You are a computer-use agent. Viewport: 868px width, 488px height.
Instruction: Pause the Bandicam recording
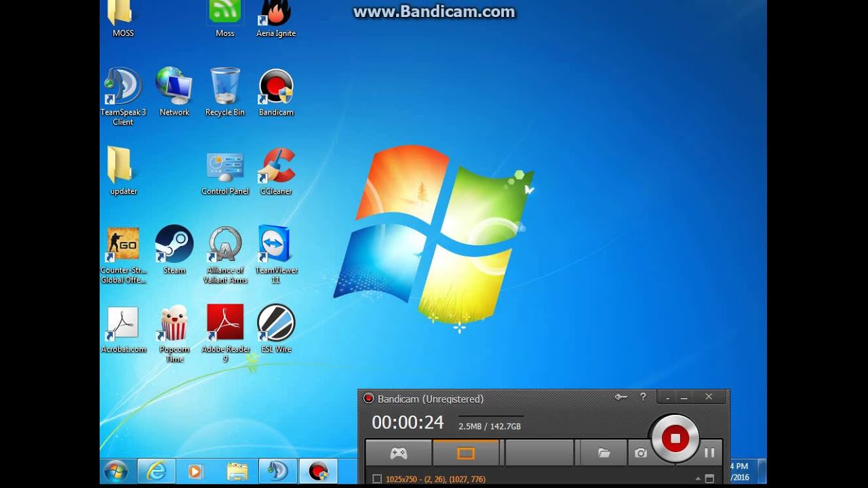pyautogui.click(x=709, y=453)
